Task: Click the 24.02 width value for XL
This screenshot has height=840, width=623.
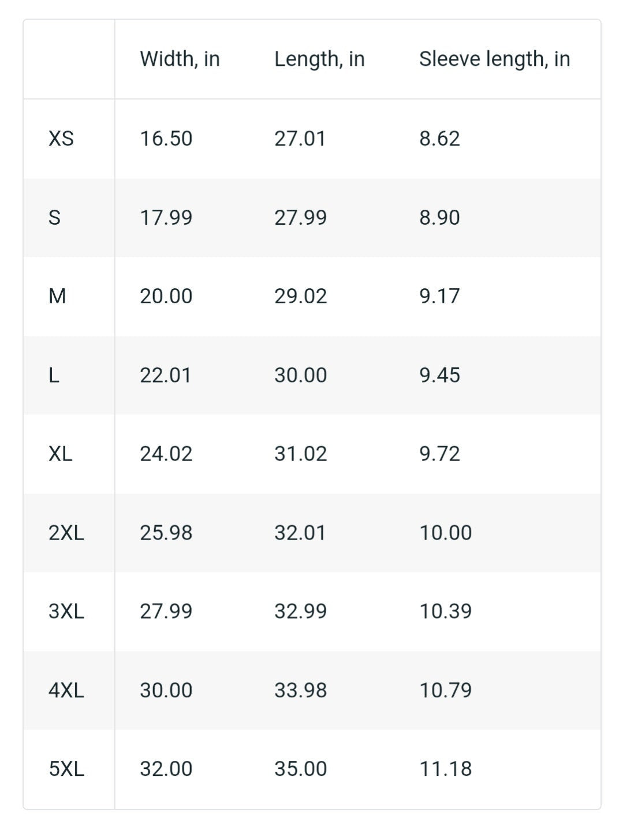Action: (166, 454)
